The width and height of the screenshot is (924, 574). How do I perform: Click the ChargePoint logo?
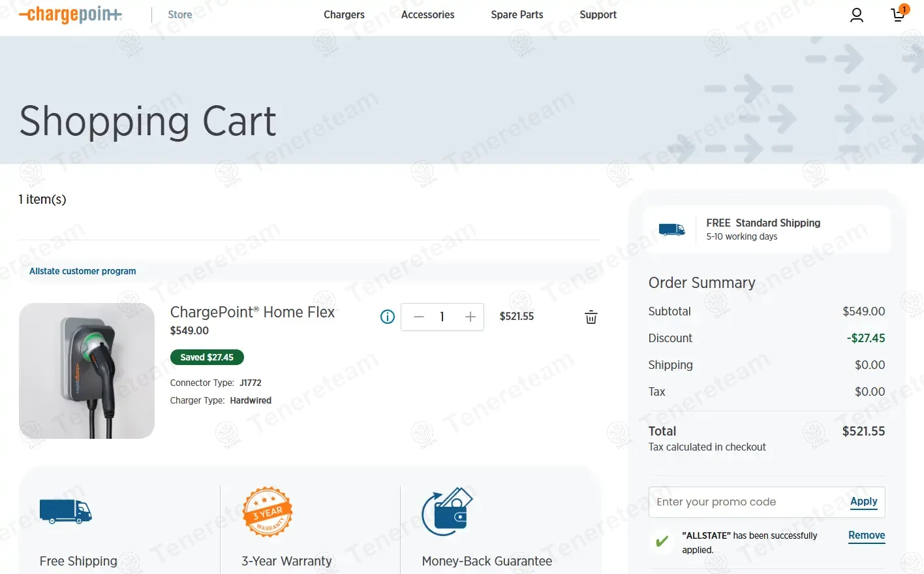coord(70,14)
